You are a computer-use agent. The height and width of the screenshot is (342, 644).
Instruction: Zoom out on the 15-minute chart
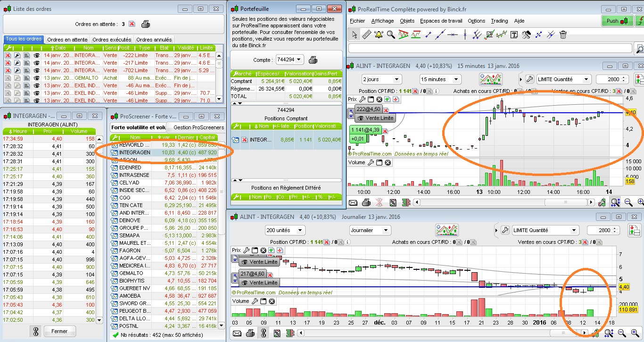[628, 202]
